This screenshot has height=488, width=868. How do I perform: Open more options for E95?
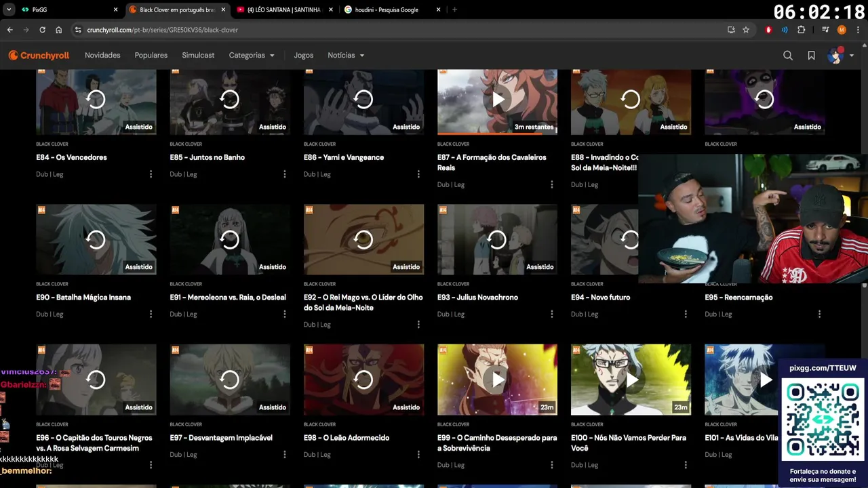[819, 314]
